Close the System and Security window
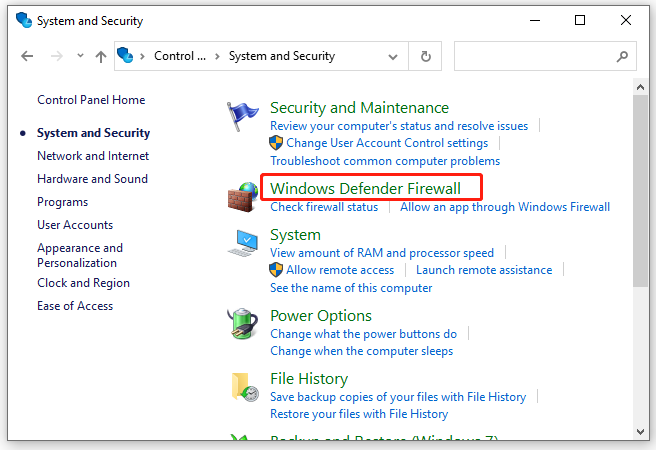This screenshot has height=450, width=656. point(626,20)
